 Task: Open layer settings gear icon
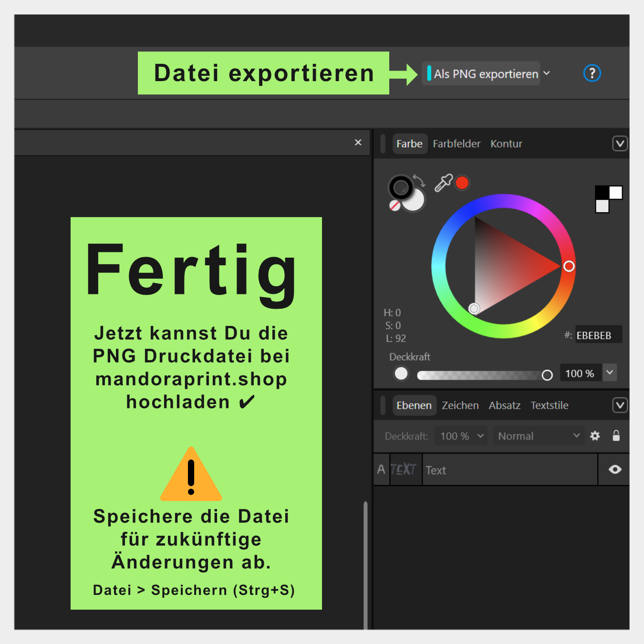coord(595,436)
